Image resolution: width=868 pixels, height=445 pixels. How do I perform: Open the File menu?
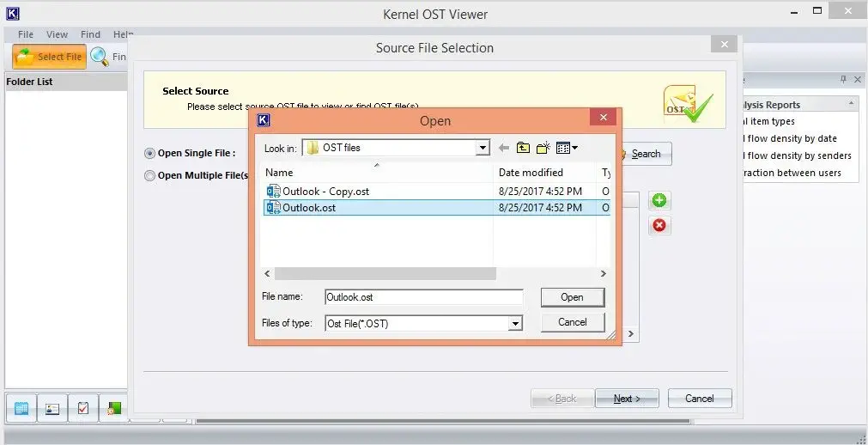click(x=26, y=34)
